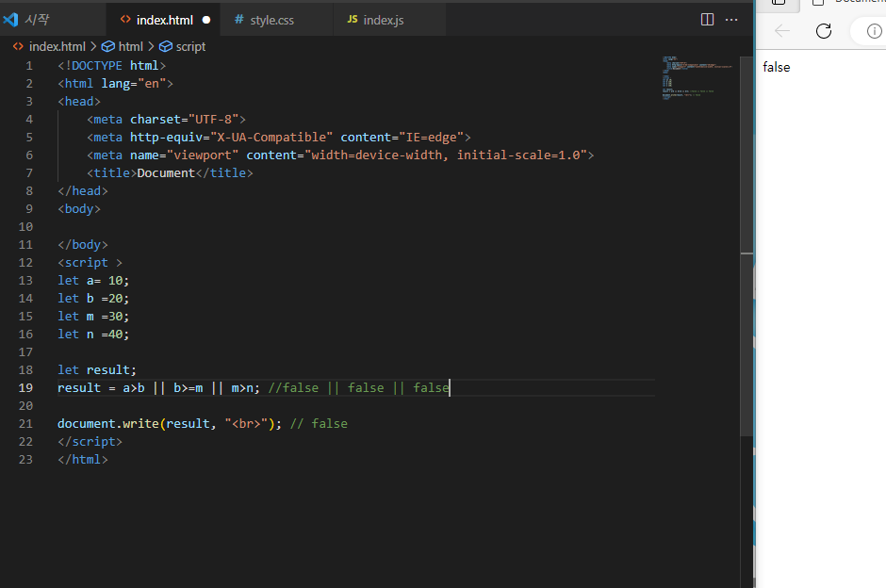Click 'let m =30;' on line 15
This screenshot has height=588, width=886.
pos(93,317)
